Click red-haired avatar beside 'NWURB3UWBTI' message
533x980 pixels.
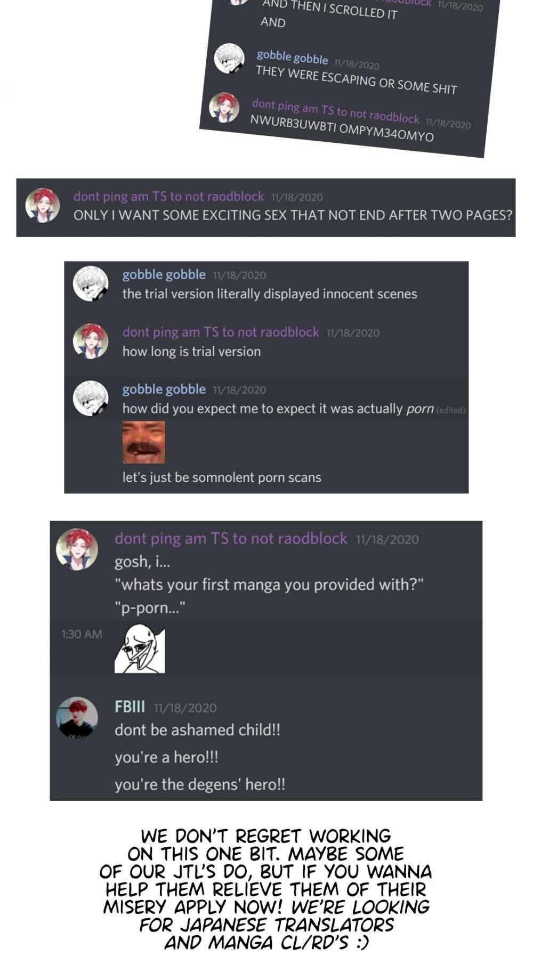(x=224, y=107)
